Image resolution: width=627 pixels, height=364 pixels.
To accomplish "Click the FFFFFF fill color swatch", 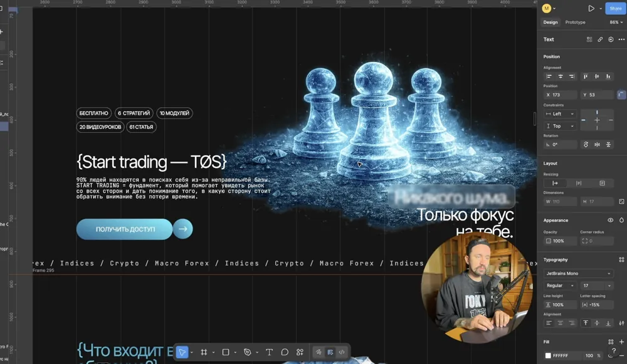I will 548,356.
